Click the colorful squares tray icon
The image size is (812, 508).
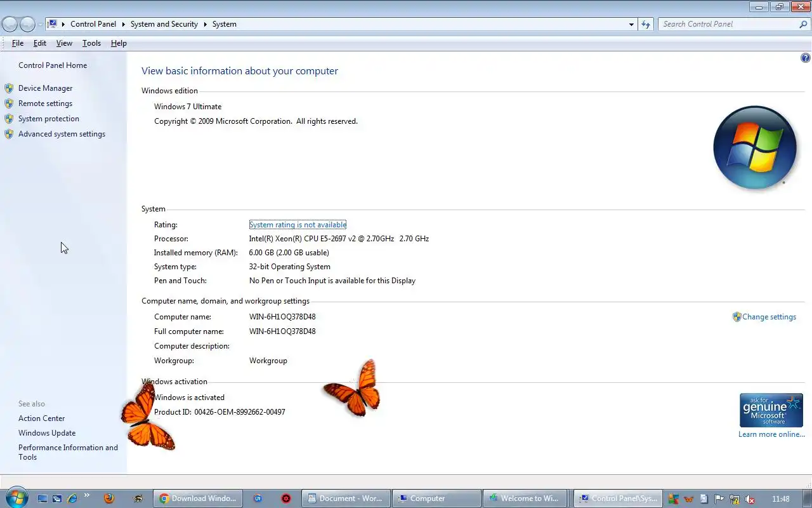(x=673, y=499)
